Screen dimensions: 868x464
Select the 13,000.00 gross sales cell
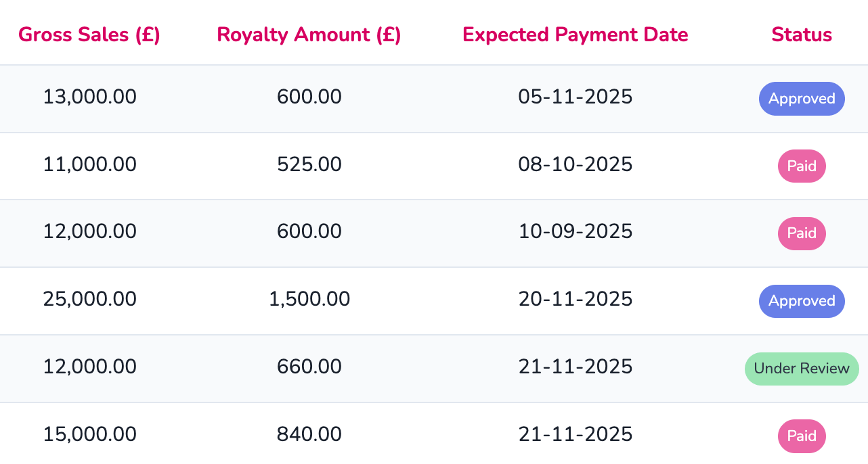pyautogui.click(x=90, y=97)
